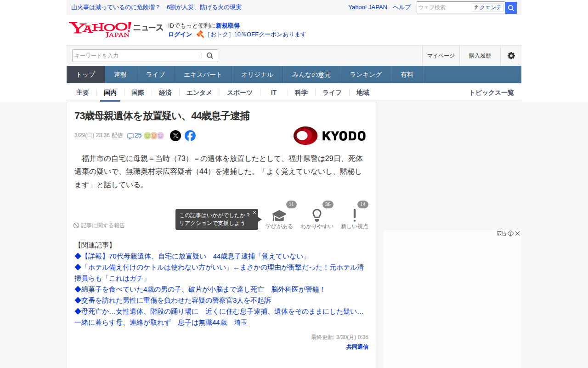Open comments via the speech bubble icon
The image size is (588, 368).
[130, 136]
